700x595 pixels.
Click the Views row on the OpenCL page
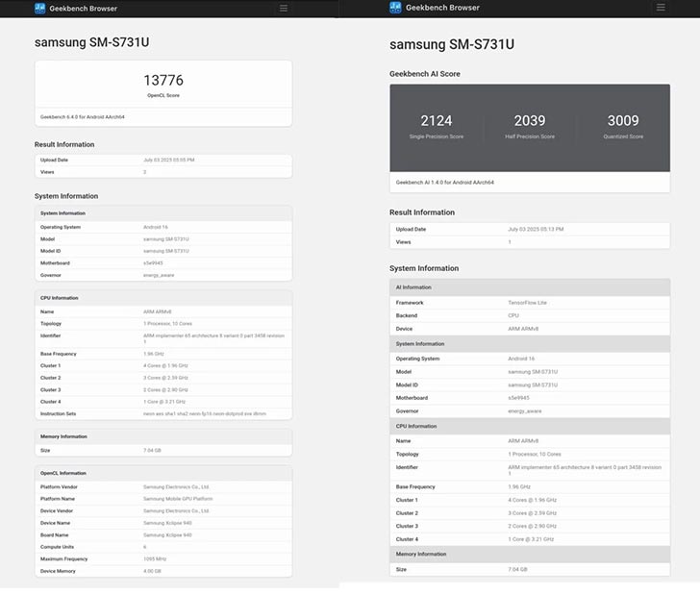tap(163, 172)
